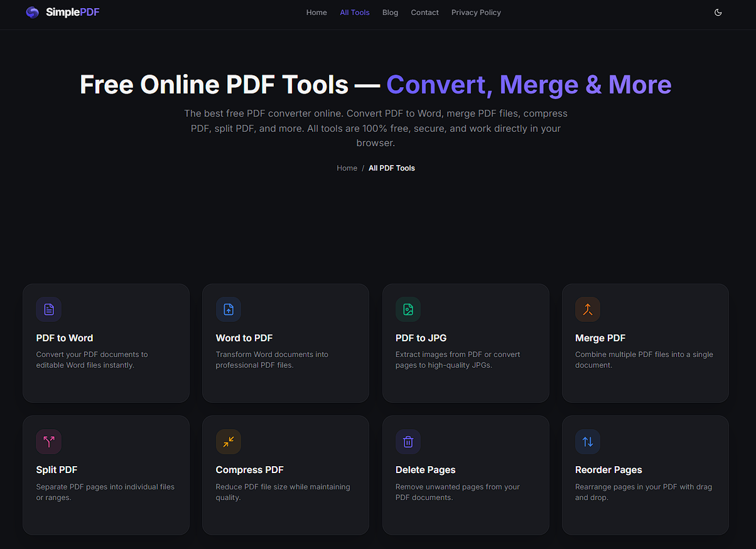Viewport: 756px width, 549px height.
Task: Toggle dark mode with the moon icon
Action: [x=718, y=12]
